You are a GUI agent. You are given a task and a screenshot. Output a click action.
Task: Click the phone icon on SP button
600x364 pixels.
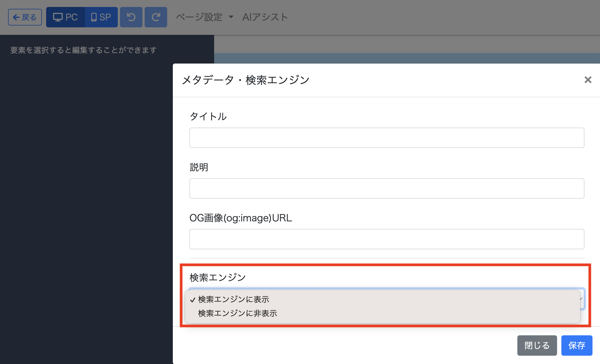[94, 17]
